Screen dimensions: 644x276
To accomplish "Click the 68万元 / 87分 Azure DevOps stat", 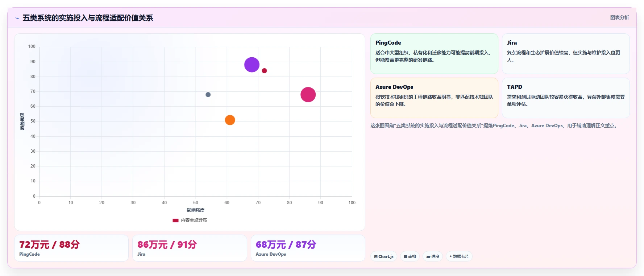I will tap(308, 248).
